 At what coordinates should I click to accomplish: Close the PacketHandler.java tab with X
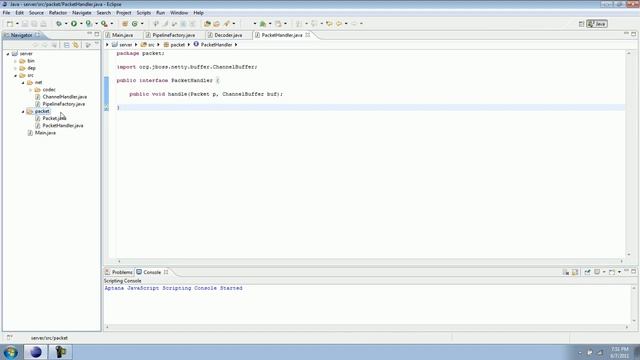308,35
